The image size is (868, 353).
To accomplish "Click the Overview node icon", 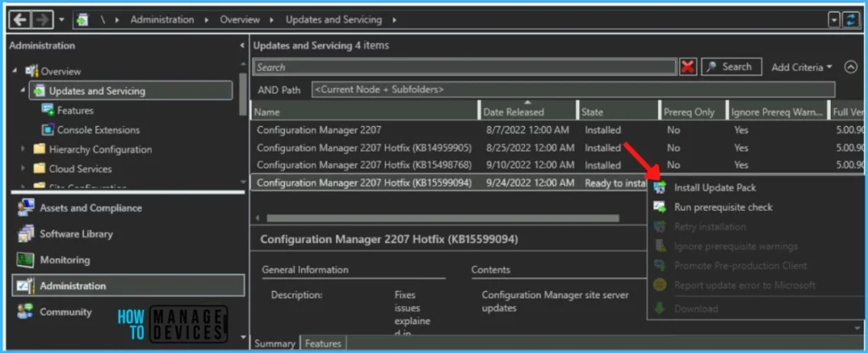I will click(x=32, y=71).
